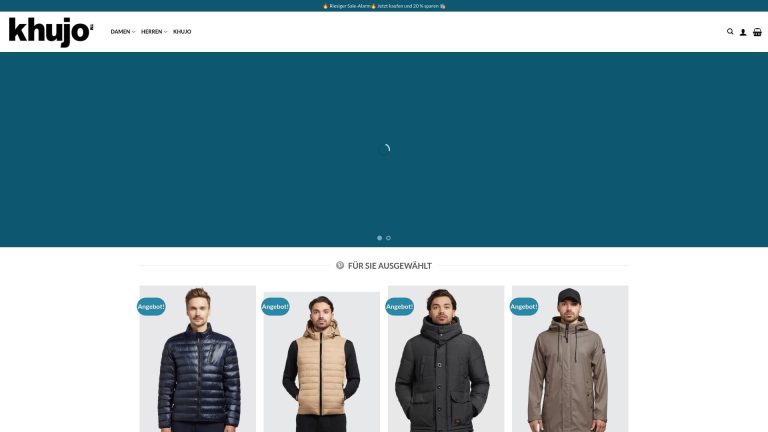The image size is (768, 432).
Task: Select the first slider dot
Action: point(380,238)
